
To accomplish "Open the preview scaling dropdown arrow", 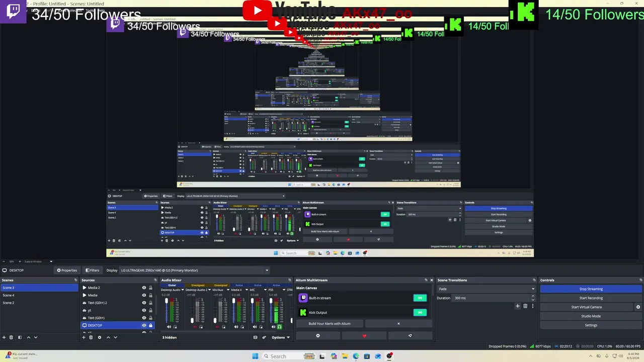I will [51, 261].
